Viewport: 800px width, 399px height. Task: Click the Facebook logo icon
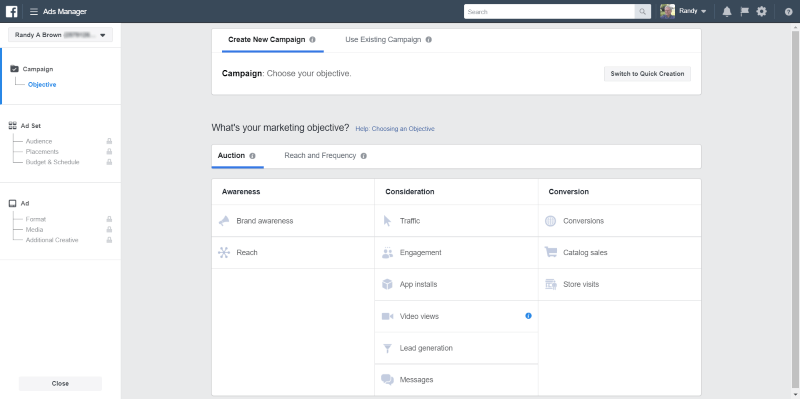11,12
